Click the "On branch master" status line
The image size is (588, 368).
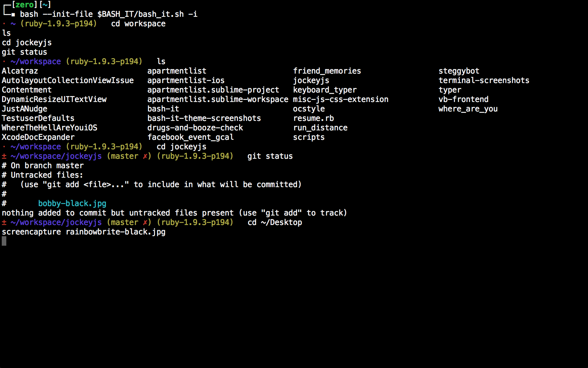click(47, 165)
